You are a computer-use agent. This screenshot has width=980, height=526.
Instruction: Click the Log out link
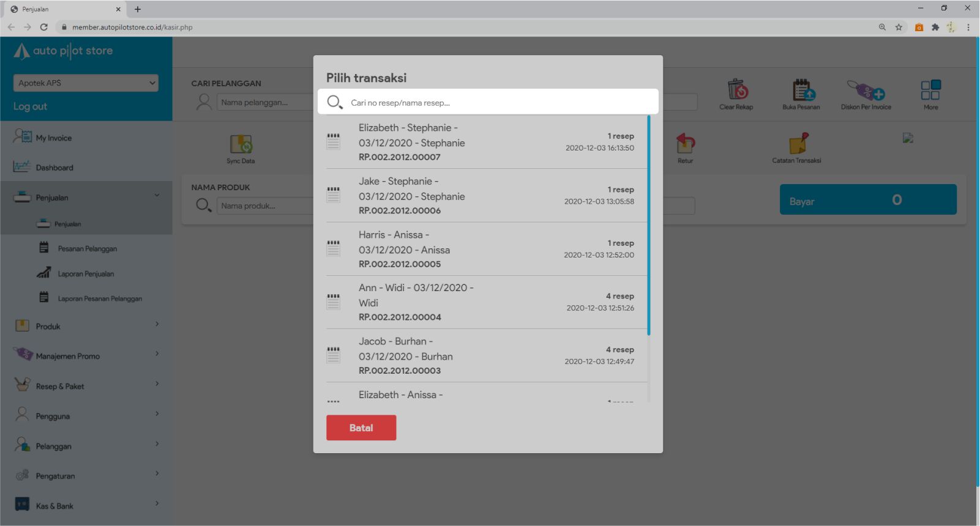point(31,106)
